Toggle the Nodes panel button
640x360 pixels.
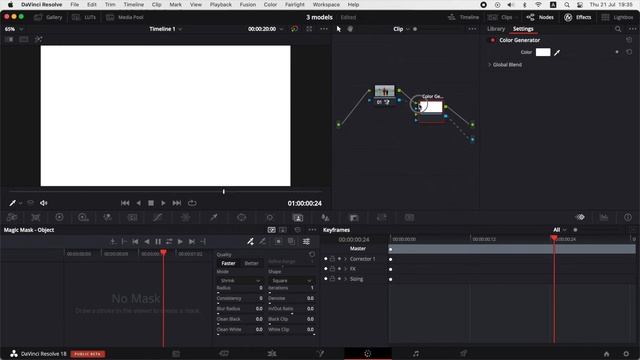(x=540, y=17)
